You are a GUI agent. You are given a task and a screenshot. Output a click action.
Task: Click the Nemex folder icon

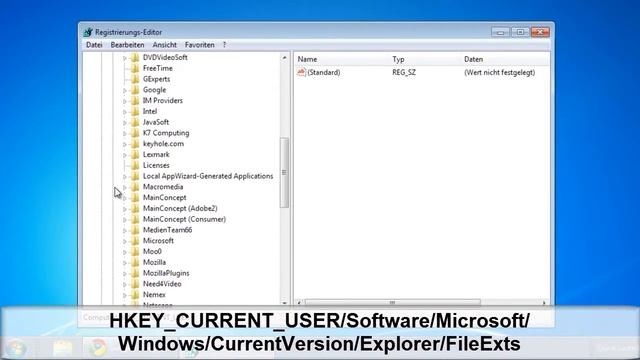click(135, 295)
